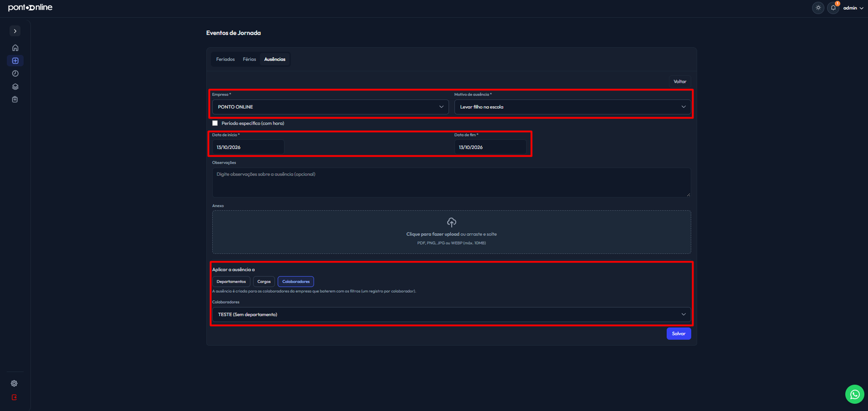Select the Departamentos filter button
The height and width of the screenshot is (411, 868).
231,281
